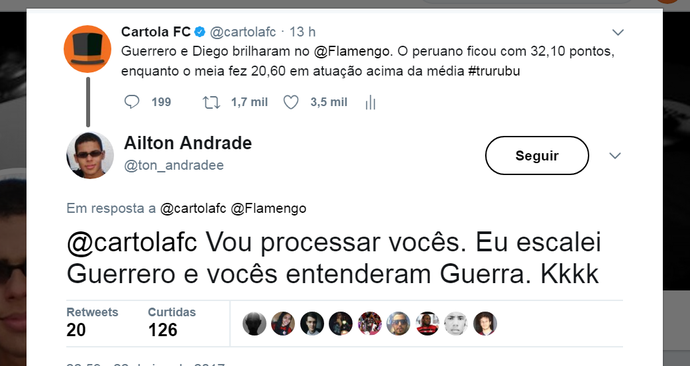Open the #trurubu hashtag

click(x=494, y=71)
